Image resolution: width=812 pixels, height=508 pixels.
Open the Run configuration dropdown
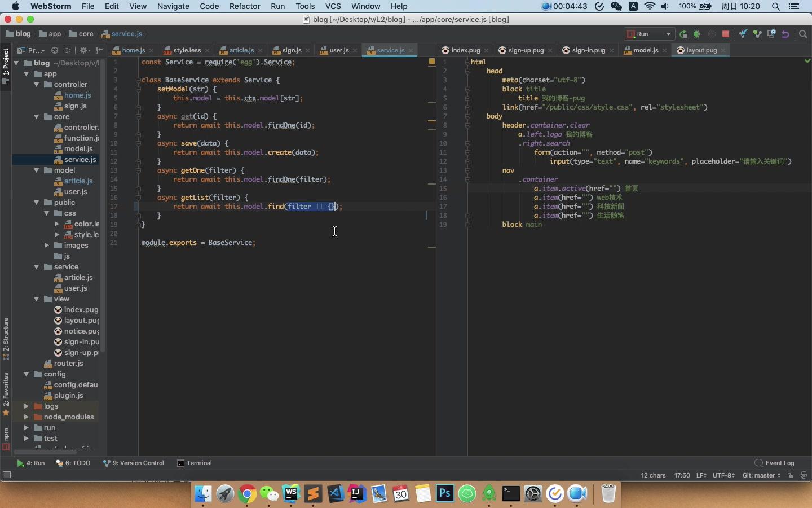(x=649, y=34)
